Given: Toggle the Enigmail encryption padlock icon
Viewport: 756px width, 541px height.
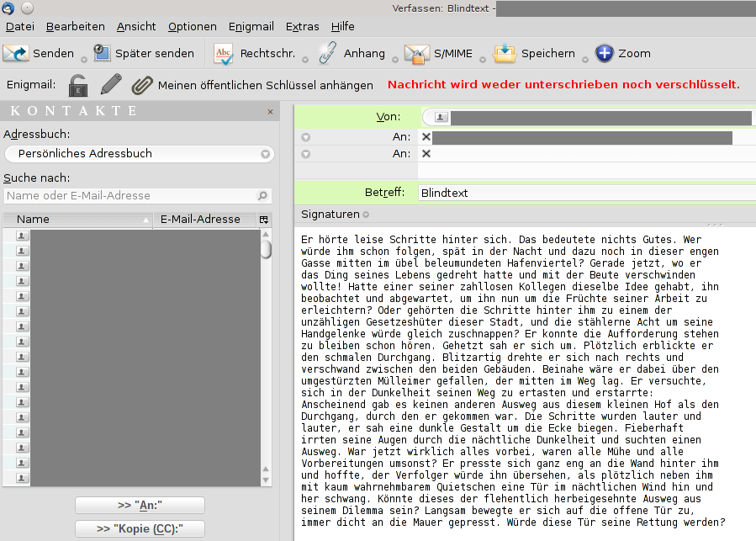Looking at the screenshot, I should point(77,86).
